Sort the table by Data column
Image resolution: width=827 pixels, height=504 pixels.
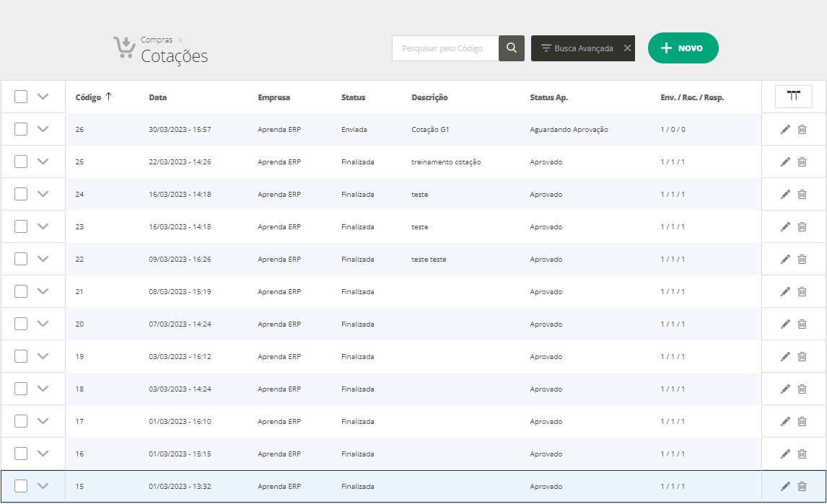click(157, 97)
